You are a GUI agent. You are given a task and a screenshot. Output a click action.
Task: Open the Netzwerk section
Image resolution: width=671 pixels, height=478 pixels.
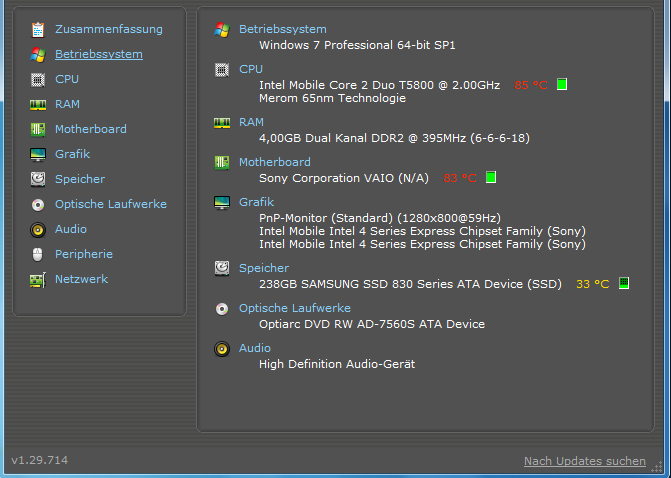[x=81, y=279]
